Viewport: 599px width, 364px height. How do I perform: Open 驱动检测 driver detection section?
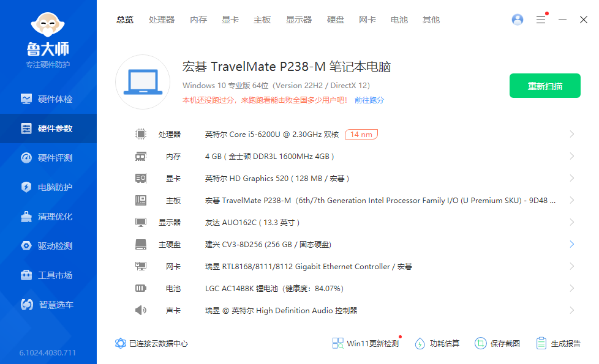pos(48,246)
